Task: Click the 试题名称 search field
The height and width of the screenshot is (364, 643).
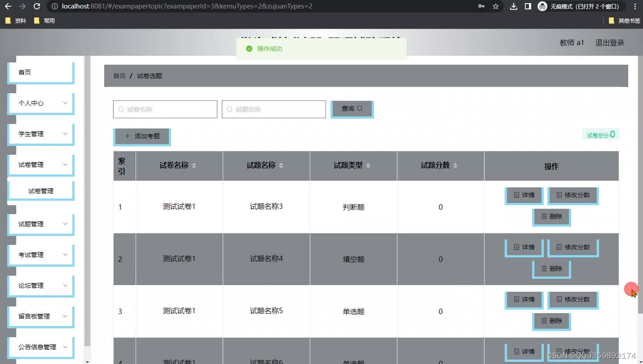Action: tap(274, 109)
